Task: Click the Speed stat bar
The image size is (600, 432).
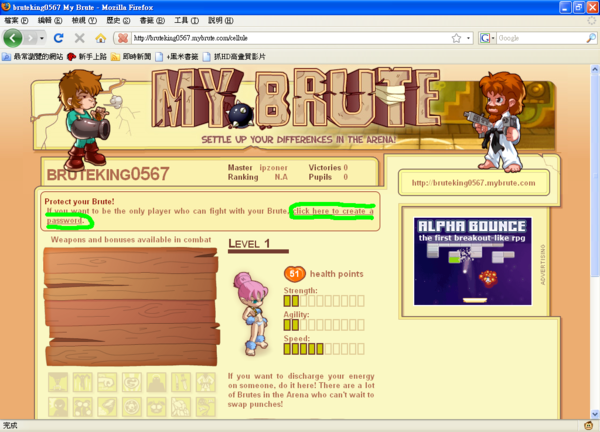Action: tap(324, 349)
